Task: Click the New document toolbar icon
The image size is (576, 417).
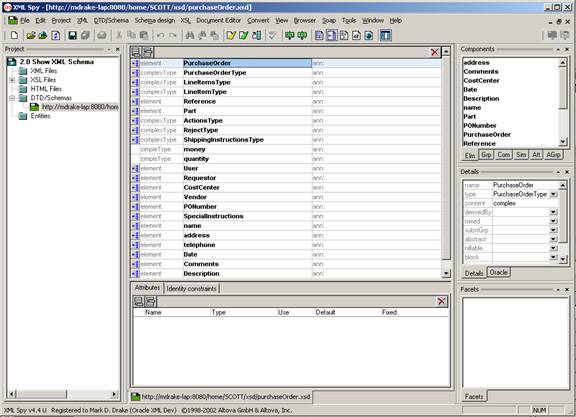Action: 14,35
